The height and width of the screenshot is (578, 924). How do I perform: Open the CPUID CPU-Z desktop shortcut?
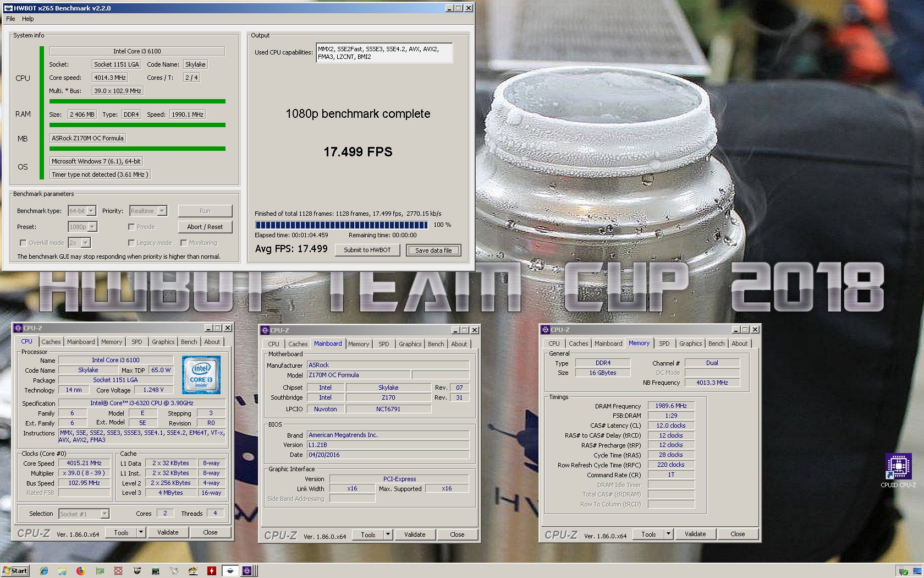[x=898, y=471]
